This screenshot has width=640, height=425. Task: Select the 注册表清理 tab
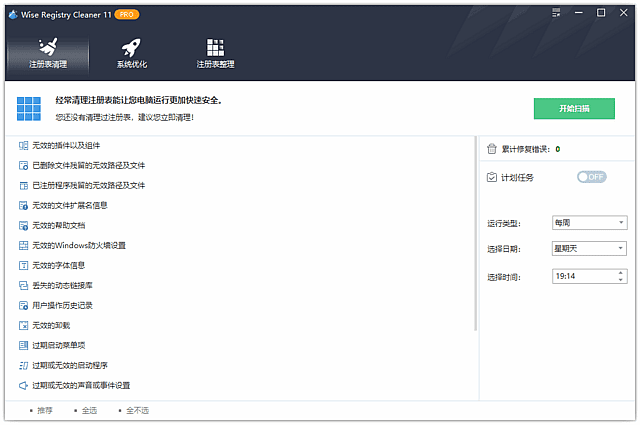click(x=47, y=54)
